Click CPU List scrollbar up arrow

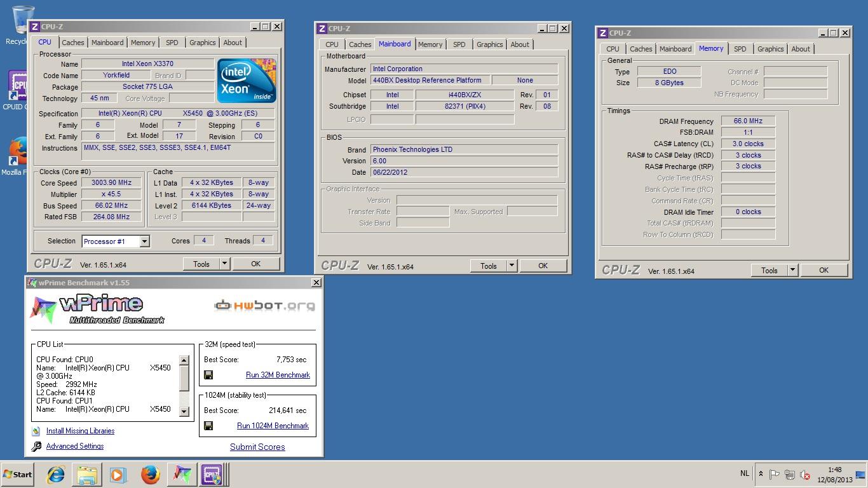(184, 360)
